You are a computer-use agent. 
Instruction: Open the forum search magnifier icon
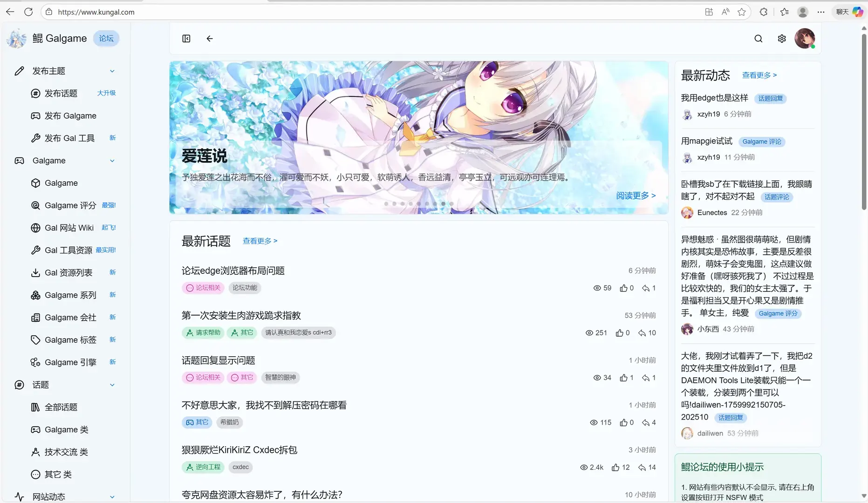coord(759,39)
